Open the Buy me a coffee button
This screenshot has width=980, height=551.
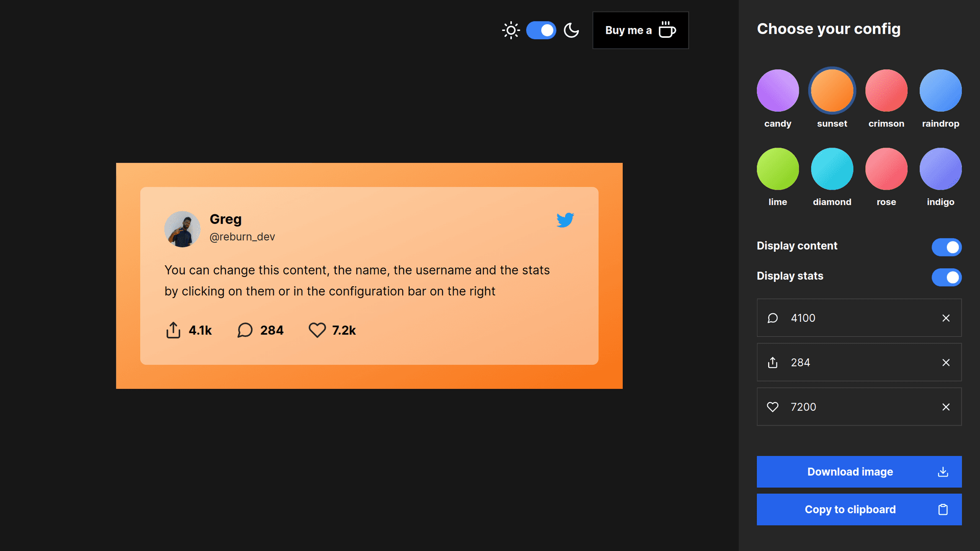click(640, 31)
